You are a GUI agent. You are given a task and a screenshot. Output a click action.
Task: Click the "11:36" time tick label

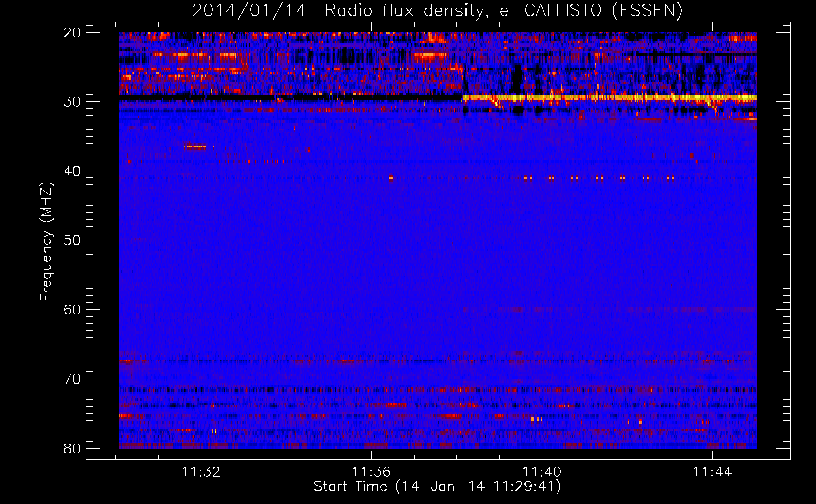372,472
